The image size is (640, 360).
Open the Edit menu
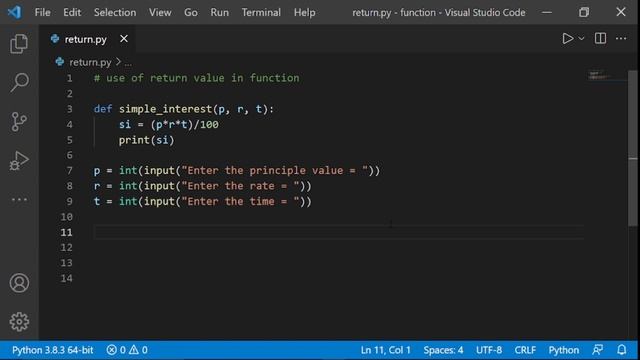pyautogui.click(x=72, y=12)
